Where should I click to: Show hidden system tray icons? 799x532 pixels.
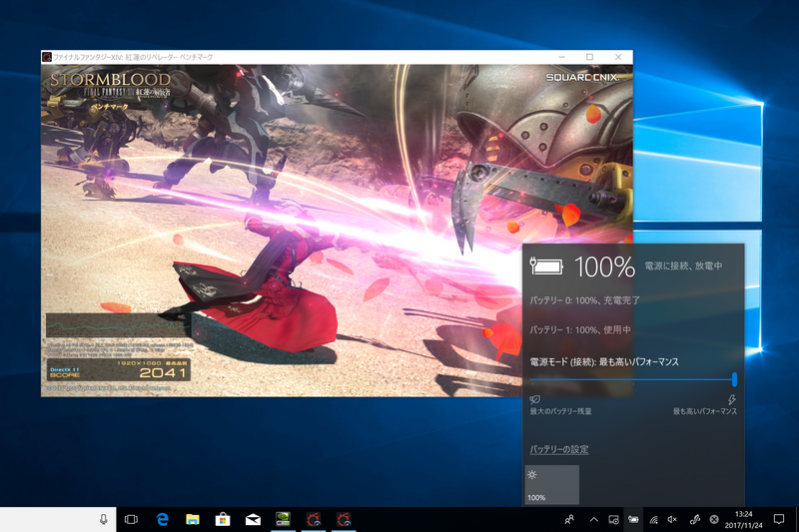(593, 520)
